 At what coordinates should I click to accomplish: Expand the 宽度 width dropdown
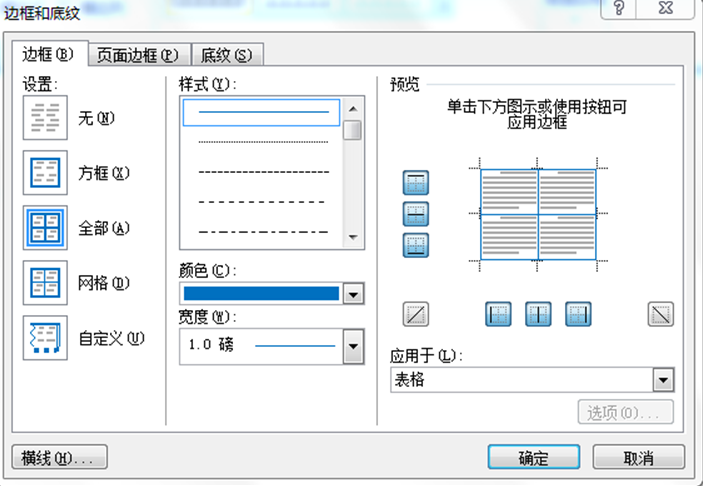click(x=352, y=347)
